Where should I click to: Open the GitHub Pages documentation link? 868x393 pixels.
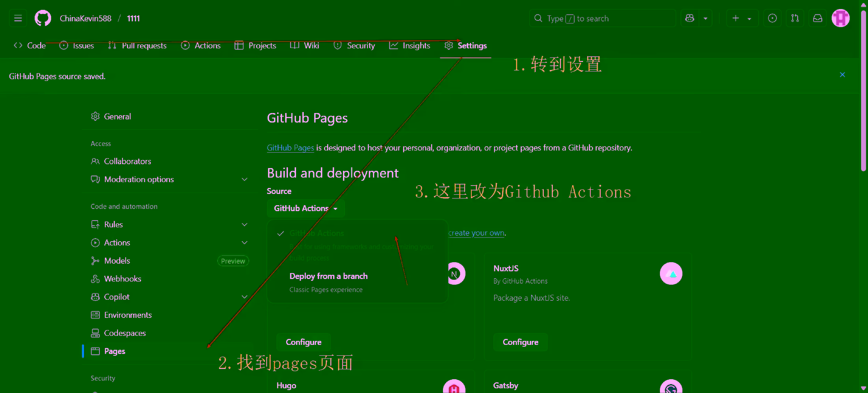[290, 148]
